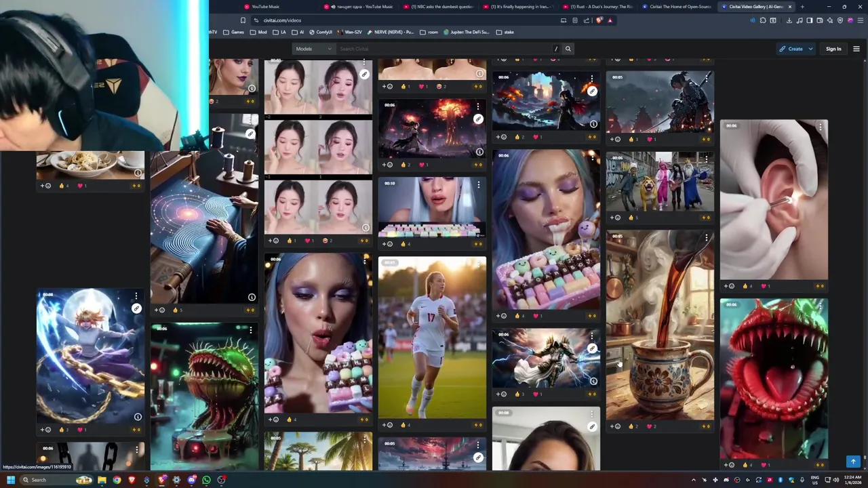This screenshot has width=868, height=488.
Task: Click remix icon on mushroom cloud explosion card
Action: (x=478, y=119)
